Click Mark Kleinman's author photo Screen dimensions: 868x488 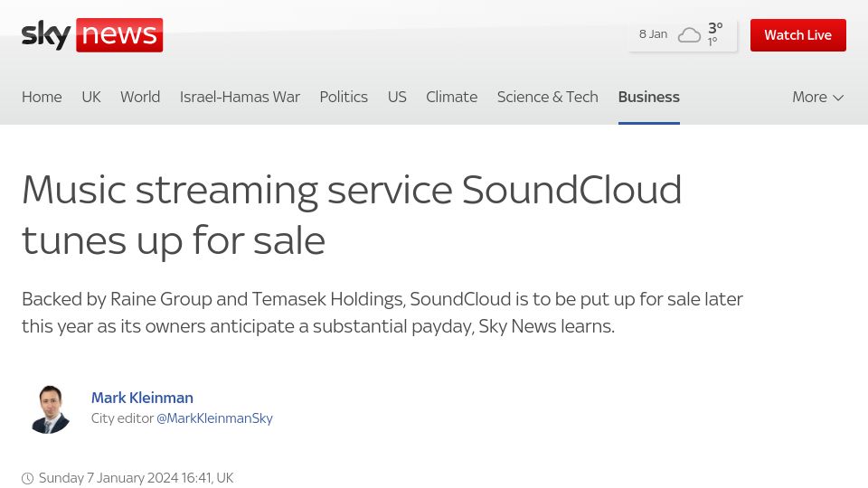click(x=51, y=408)
